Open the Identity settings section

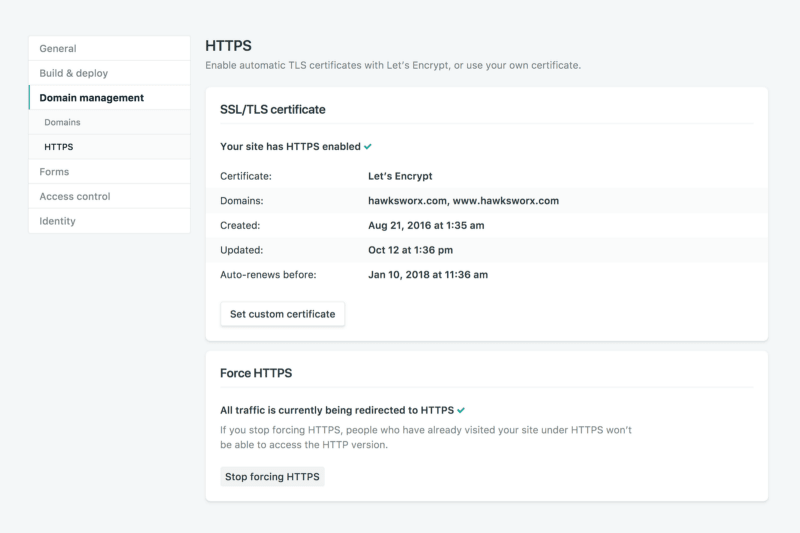[109, 221]
